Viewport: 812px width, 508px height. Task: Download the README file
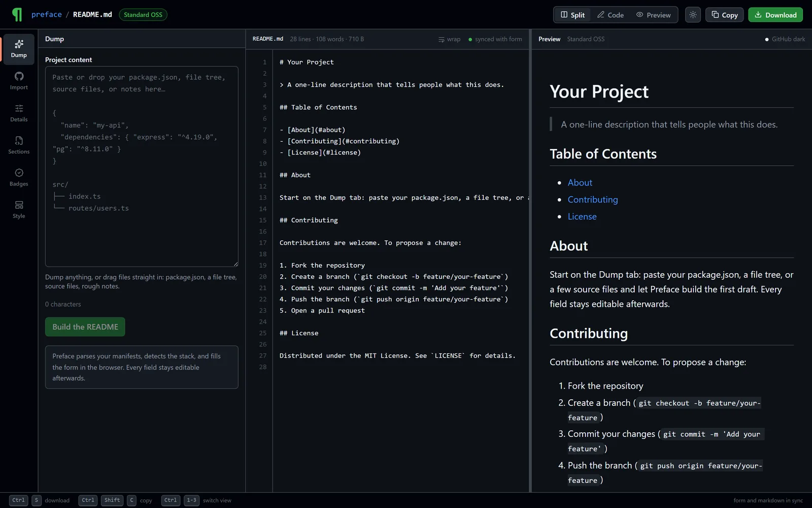click(x=775, y=15)
